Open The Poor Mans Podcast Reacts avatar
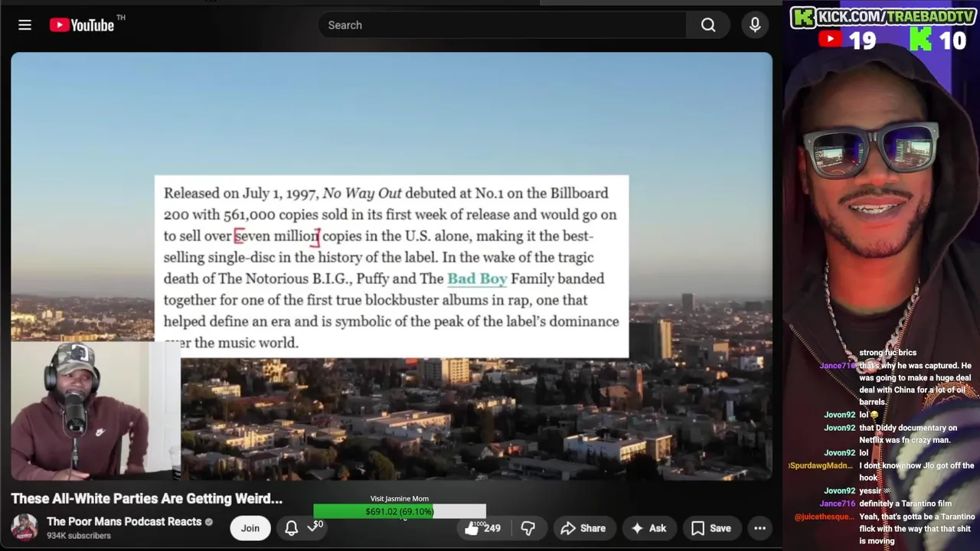The height and width of the screenshot is (551, 980). click(24, 527)
